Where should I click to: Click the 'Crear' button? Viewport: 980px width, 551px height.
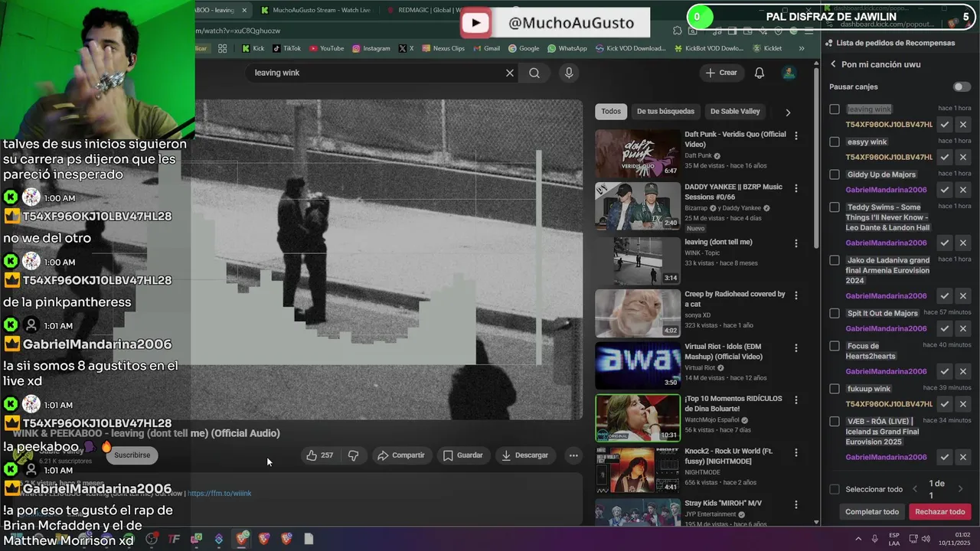[721, 73]
